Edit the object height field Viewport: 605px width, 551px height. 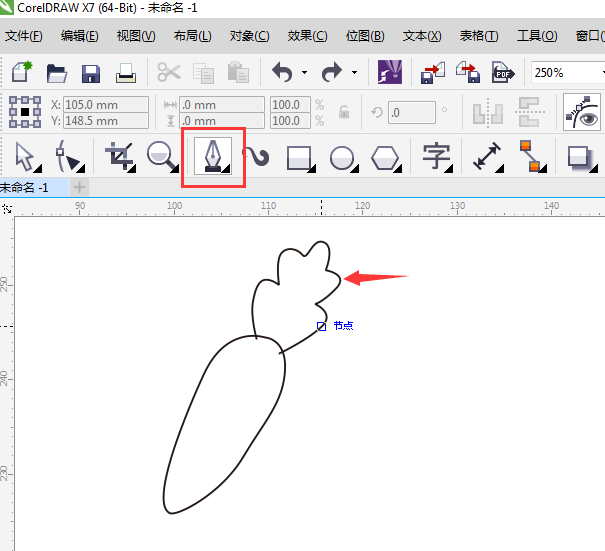point(222,121)
